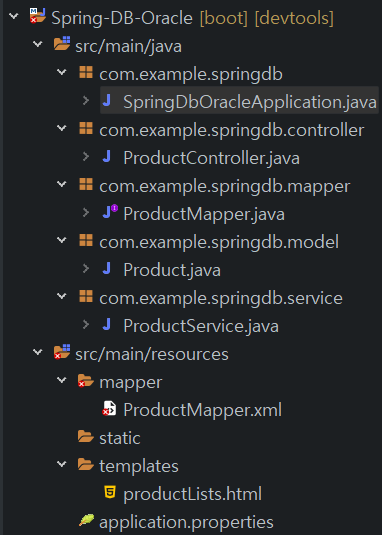Viewport: 382px width, 535px height.
Task: Select com.example.springdb.model package label
Action: click(219, 242)
